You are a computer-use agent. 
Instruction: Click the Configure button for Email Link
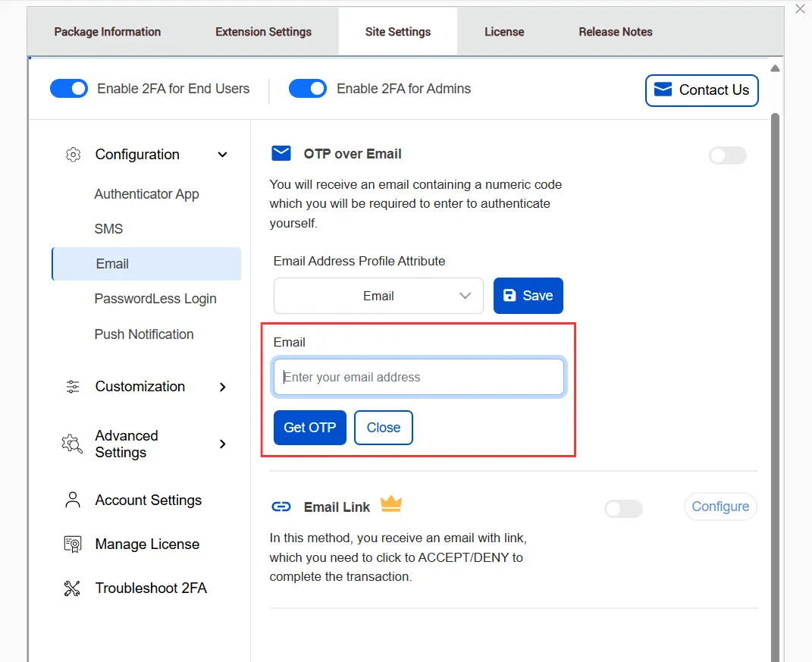tap(720, 507)
